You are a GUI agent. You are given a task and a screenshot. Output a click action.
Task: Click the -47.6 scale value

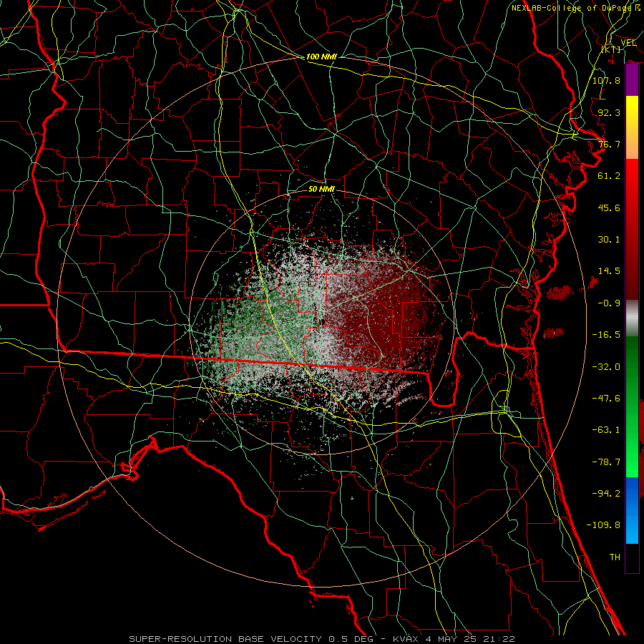coord(606,399)
